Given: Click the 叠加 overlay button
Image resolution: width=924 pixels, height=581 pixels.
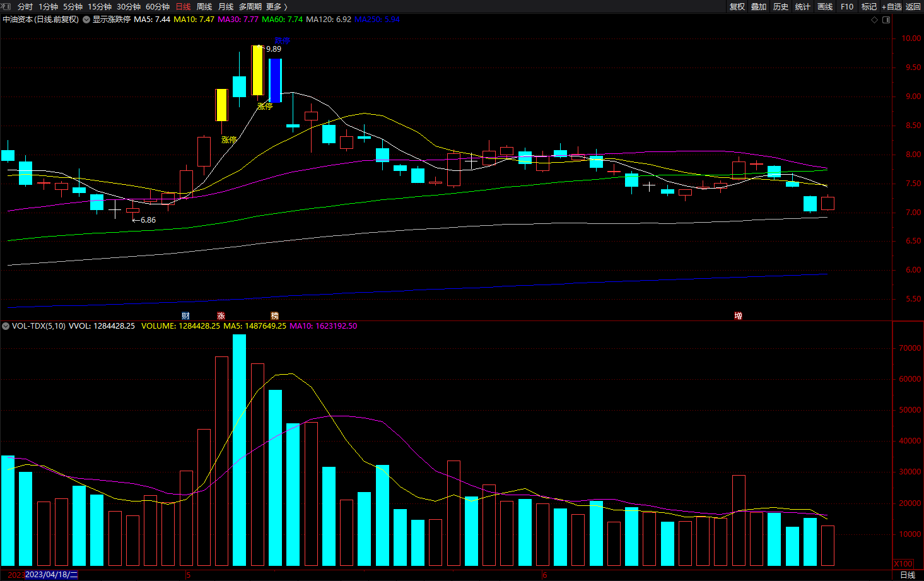Looking at the screenshot, I should [x=759, y=7].
